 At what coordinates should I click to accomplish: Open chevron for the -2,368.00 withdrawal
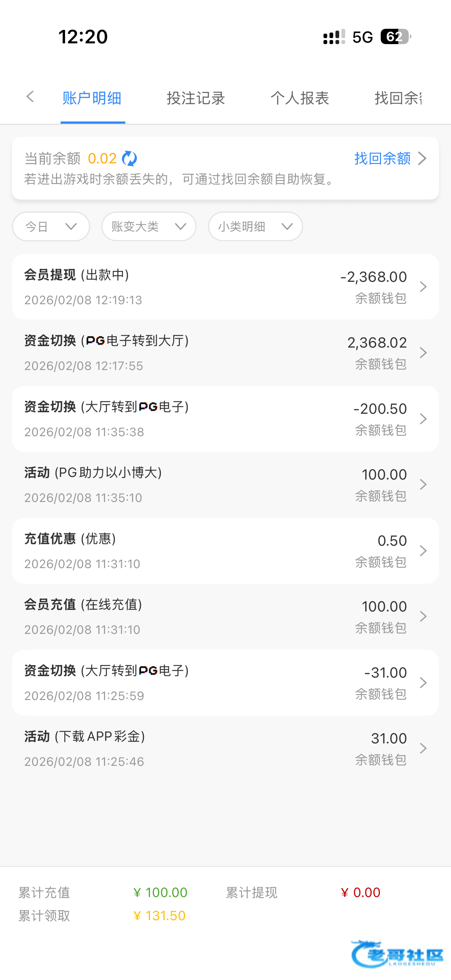423,287
